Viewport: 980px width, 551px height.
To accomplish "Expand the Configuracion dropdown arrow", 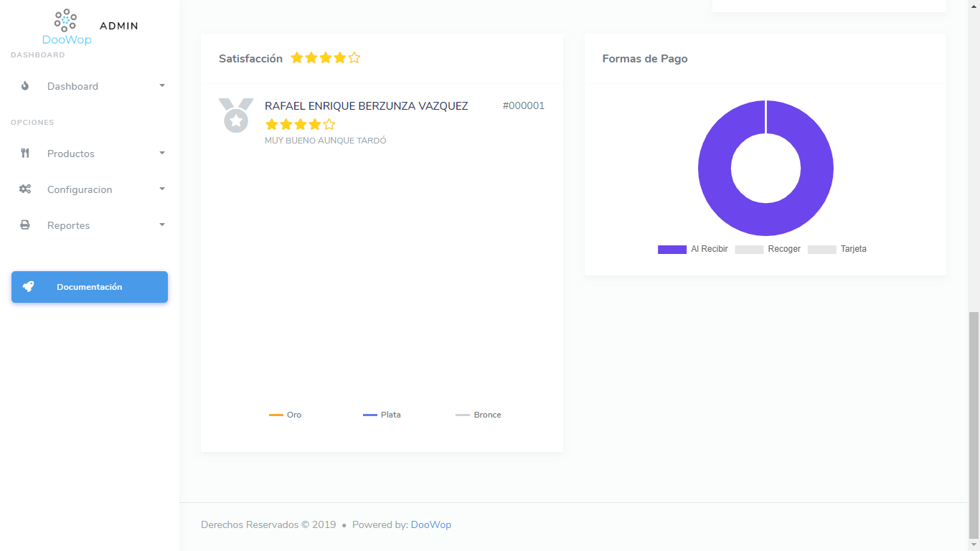I will (162, 189).
